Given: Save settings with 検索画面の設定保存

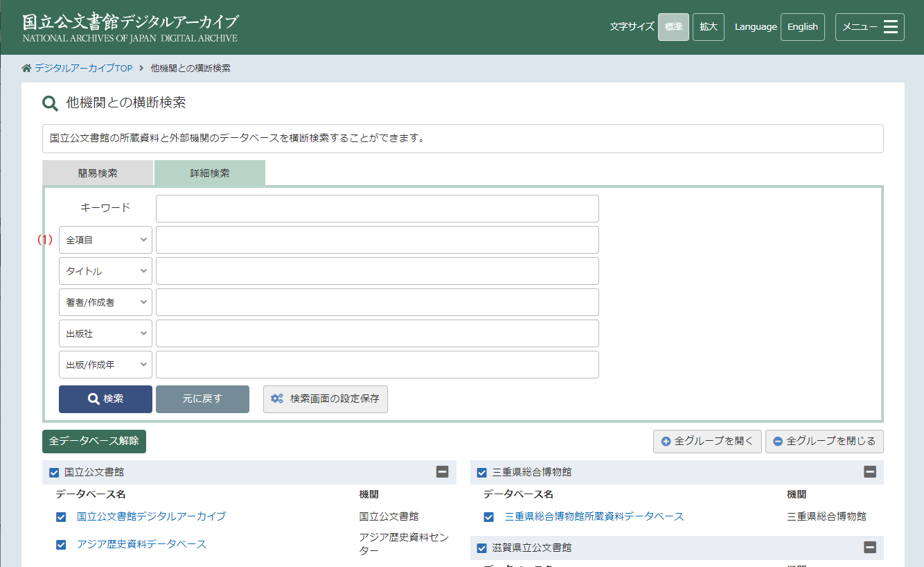Looking at the screenshot, I should (x=326, y=399).
